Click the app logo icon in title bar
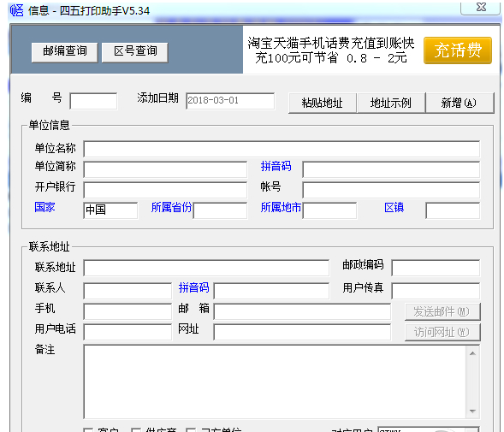 coord(17,10)
